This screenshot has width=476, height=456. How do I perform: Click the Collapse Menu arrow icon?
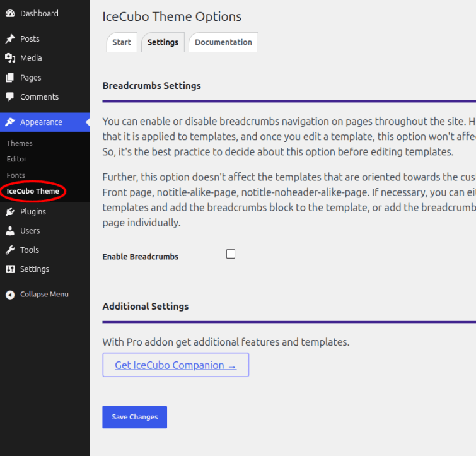pos(10,295)
